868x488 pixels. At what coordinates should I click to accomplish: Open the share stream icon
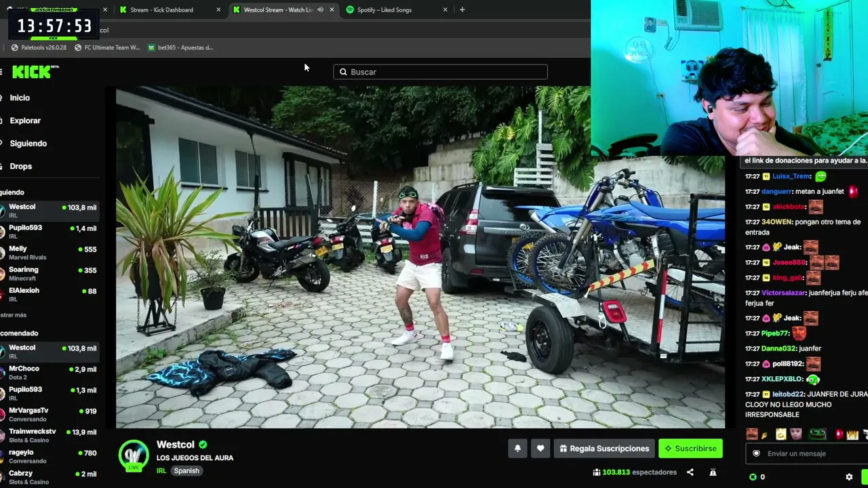(x=690, y=472)
